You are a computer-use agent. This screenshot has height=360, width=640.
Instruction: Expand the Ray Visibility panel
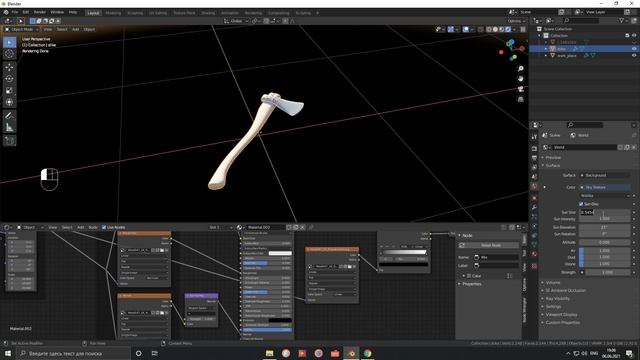tap(558, 299)
